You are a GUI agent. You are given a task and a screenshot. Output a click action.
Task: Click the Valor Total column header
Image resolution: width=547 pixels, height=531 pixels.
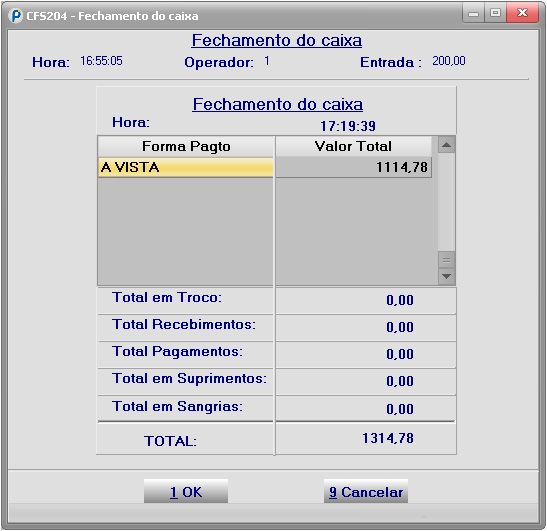coord(353,146)
